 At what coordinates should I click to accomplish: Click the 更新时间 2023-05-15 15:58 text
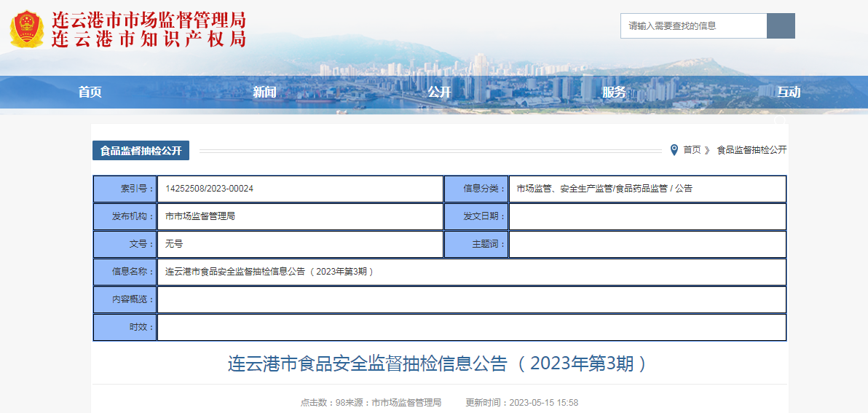[522, 403]
